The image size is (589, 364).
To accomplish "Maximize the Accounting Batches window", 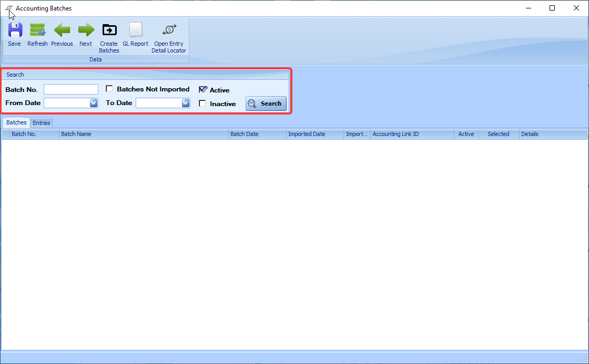I will 552,8.
